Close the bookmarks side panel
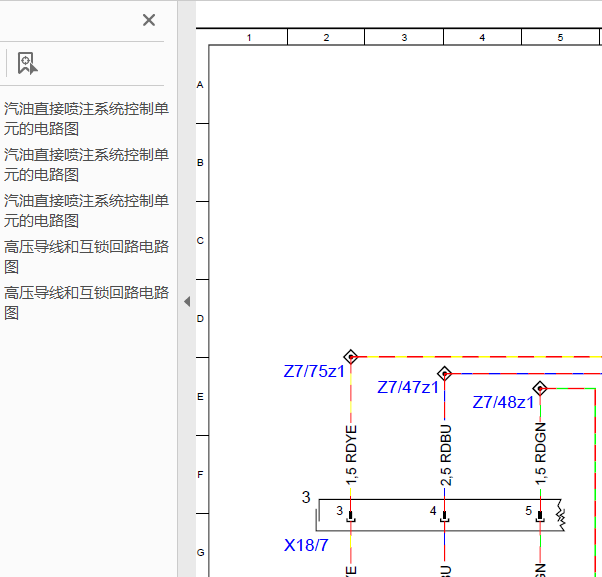The height and width of the screenshot is (577, 602). pyautogui.click(x=149, y=20)
